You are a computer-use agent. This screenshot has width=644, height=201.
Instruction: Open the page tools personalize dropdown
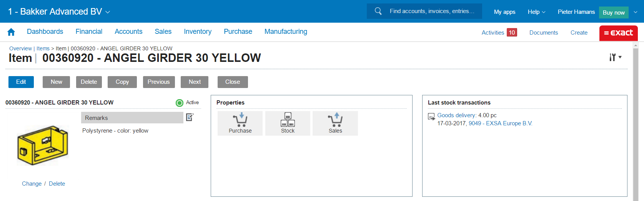click(615, 57)
